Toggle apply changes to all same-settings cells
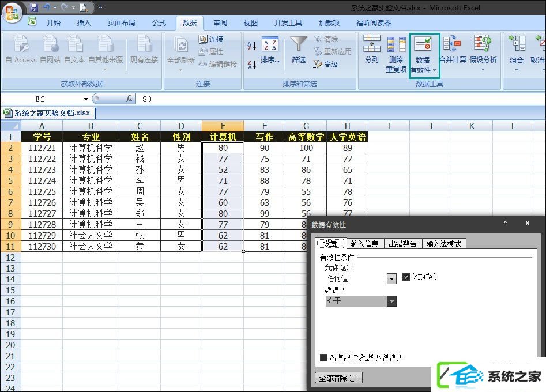This screenshot has height=392, width=546. tap(323, 357)
